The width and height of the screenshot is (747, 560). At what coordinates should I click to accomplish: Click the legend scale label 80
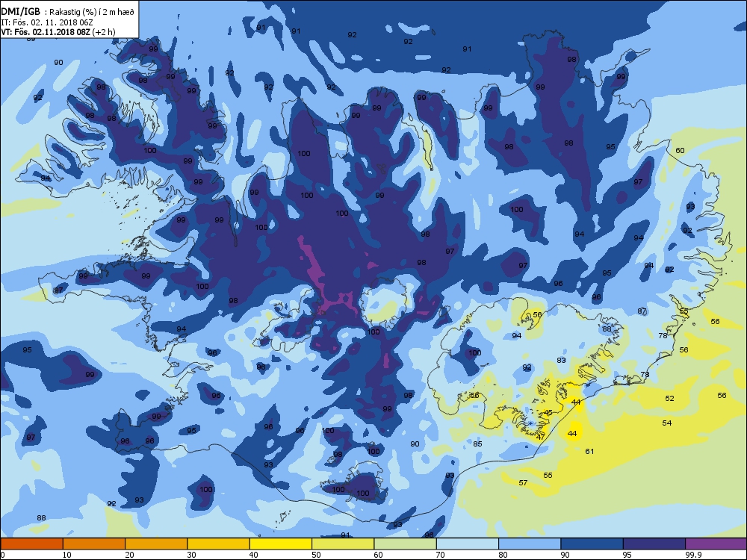[503, 554]
